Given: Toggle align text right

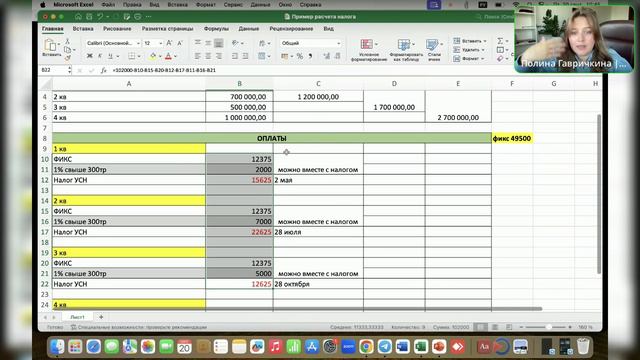Looking at the screenshot, I should pyautogui.click(x=219, y=56).
